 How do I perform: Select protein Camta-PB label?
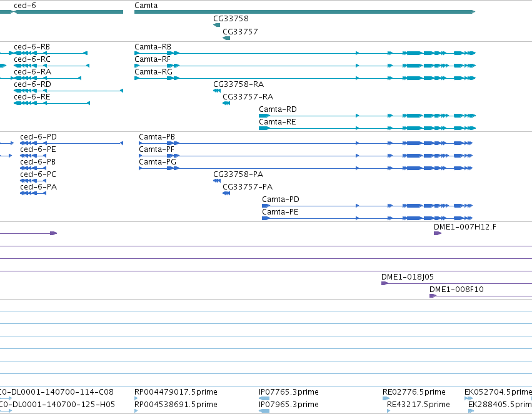coord(157,137)
